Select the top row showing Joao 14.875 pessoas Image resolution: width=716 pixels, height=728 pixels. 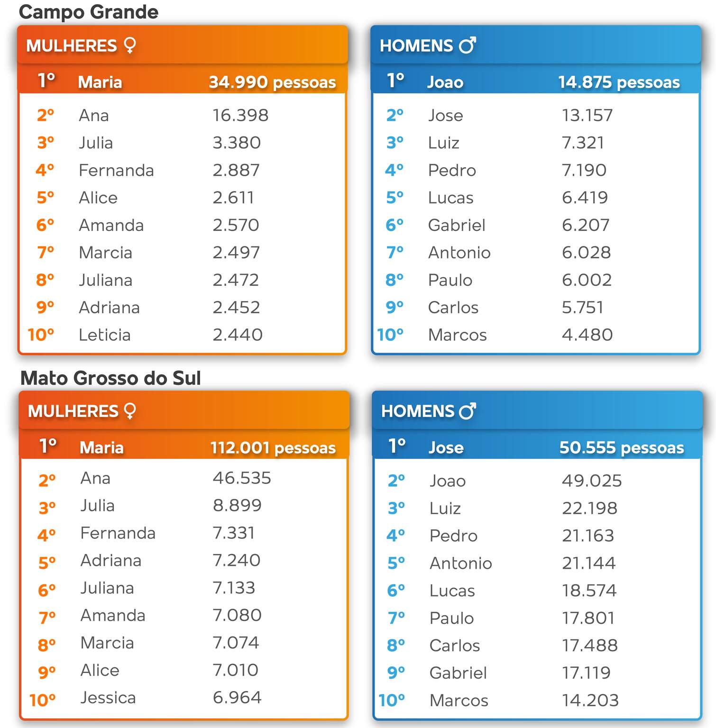[x=536, y=82]
